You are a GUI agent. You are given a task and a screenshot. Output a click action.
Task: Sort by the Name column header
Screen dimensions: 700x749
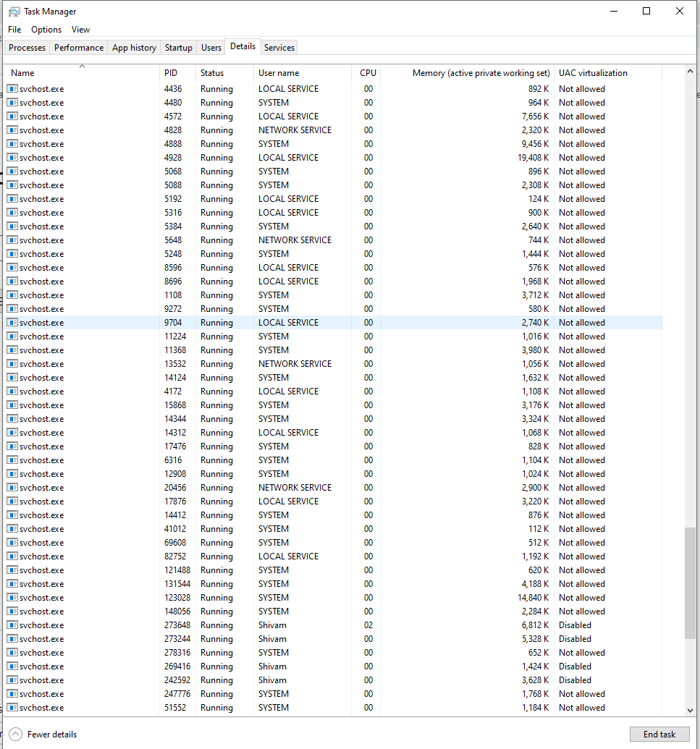pyautogui.click(x=83, y=73)
